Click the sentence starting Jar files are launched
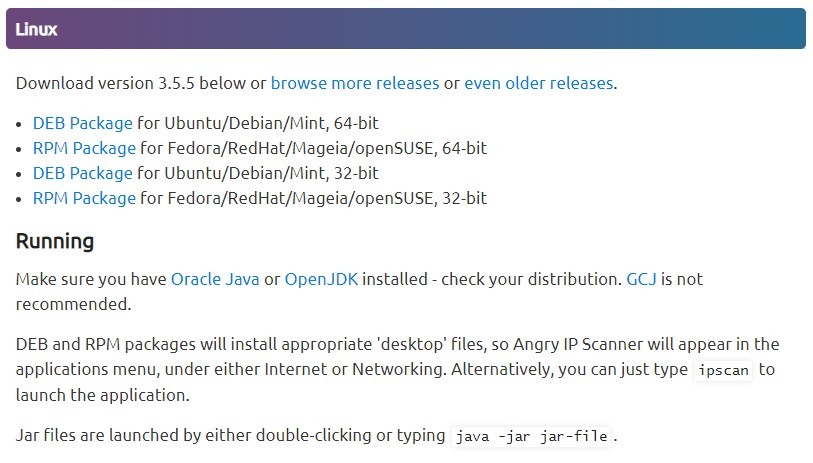This screenshot has width=813, height=463. coord(317,436)
